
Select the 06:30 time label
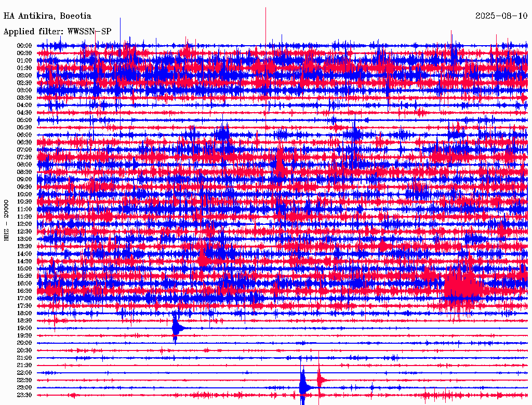point(24,142)
